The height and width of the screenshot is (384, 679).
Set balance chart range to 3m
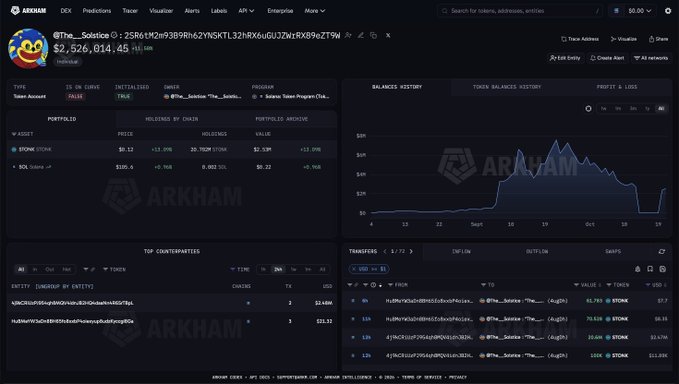(x=633, y=109)
